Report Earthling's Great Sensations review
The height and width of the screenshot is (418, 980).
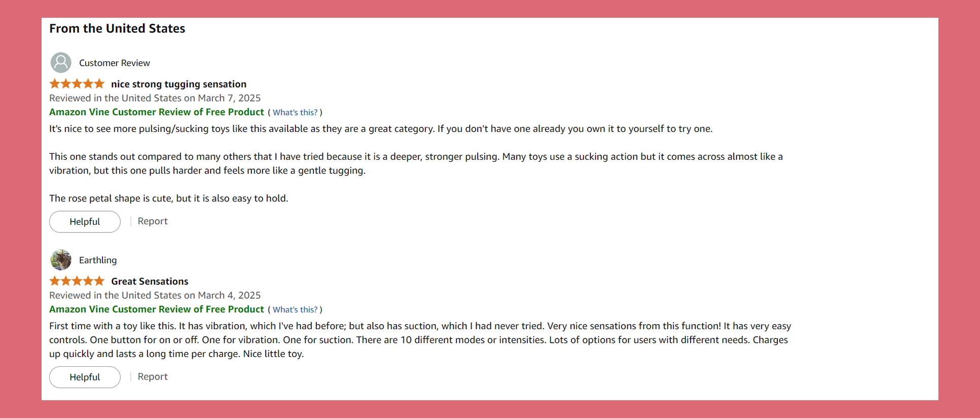[x=153, y=377]
